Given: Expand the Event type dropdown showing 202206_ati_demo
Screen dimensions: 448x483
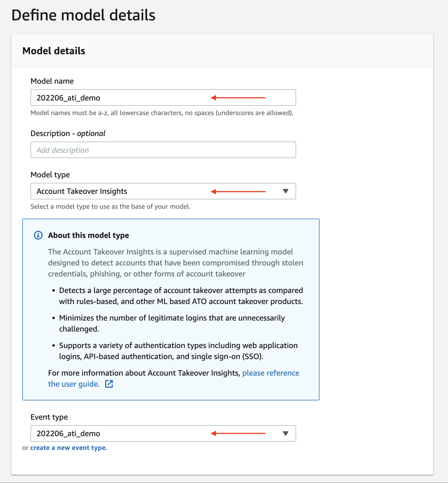Looking at the screenshot, I should 163,433.
